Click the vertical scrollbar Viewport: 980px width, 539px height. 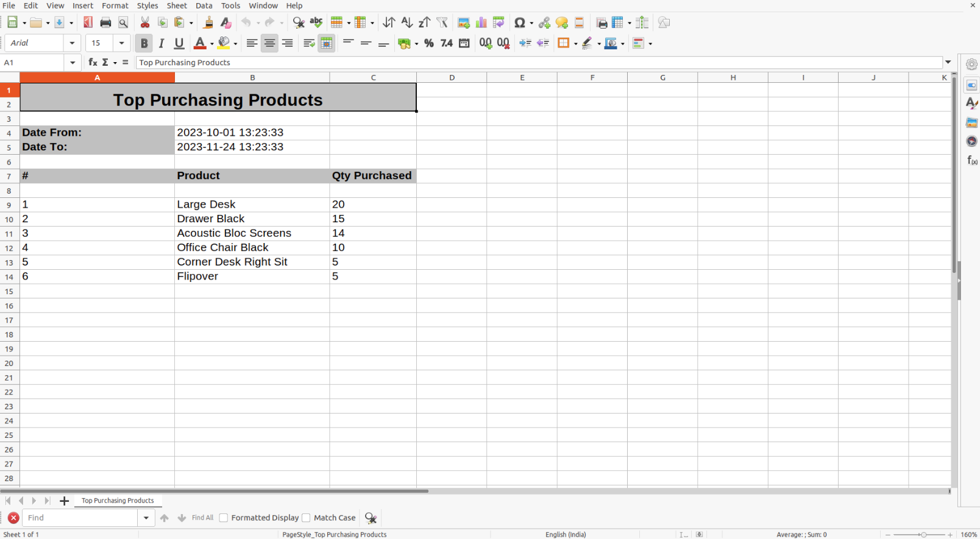(954, 175)
